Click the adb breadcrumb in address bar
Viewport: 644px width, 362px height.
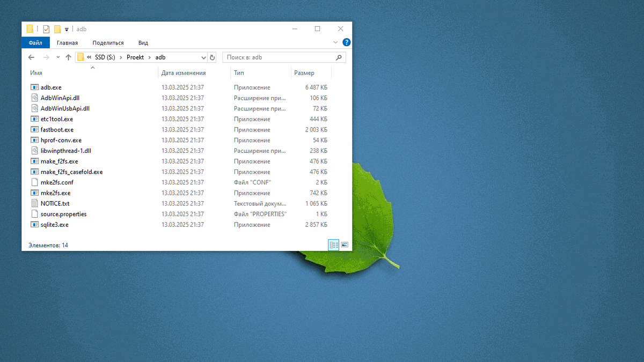coord(160,57)
